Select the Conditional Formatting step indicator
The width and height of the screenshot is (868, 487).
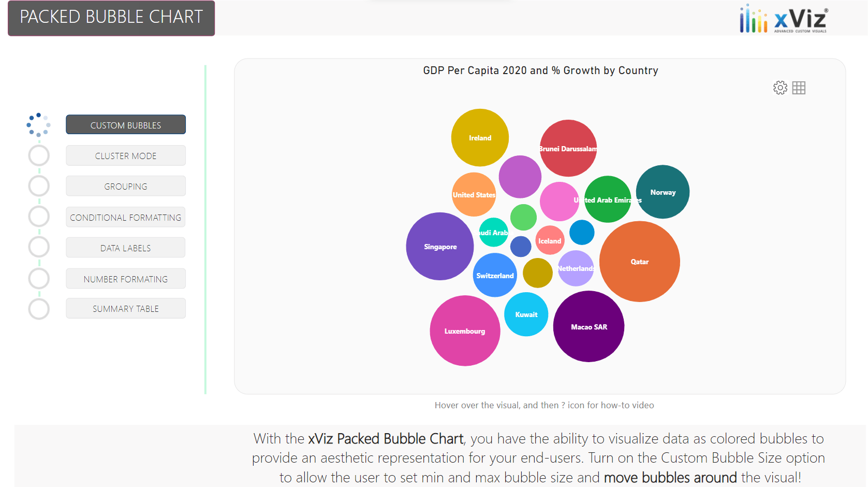(x=39, y=217)
